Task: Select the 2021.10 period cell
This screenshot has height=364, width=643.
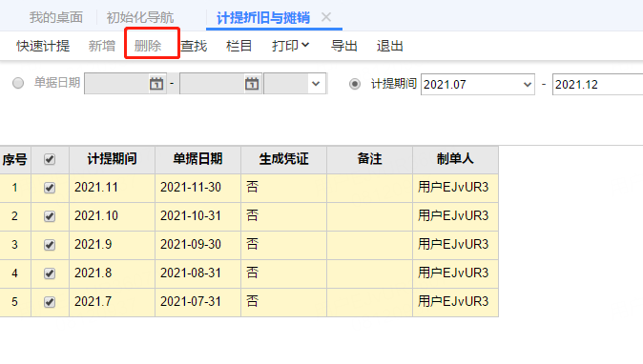Action: tap(112, 216)
